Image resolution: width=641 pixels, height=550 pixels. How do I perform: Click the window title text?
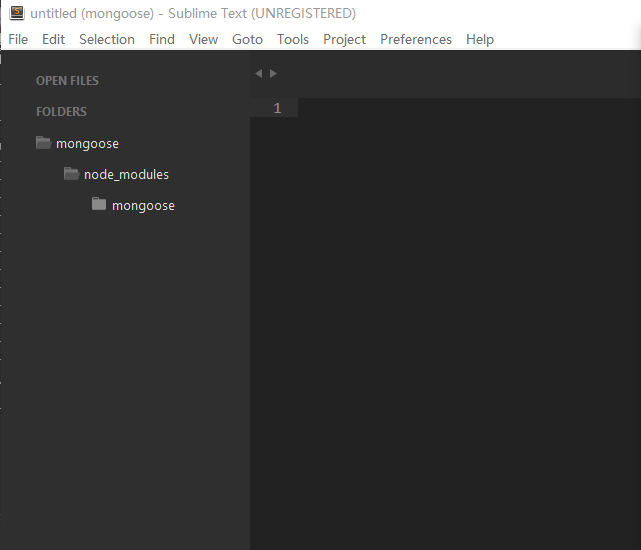(x=193, y=13)
